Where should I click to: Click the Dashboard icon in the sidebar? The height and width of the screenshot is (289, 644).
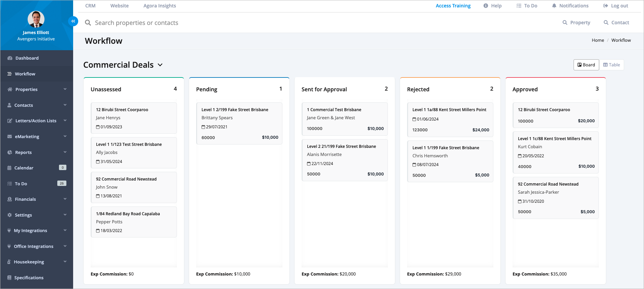[x=10, y=58]
